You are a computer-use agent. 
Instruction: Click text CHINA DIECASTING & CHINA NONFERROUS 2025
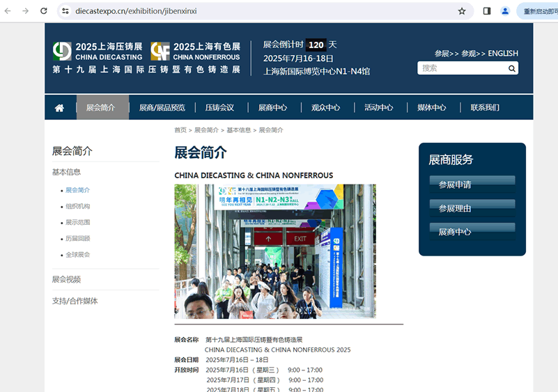coord(277,350)
